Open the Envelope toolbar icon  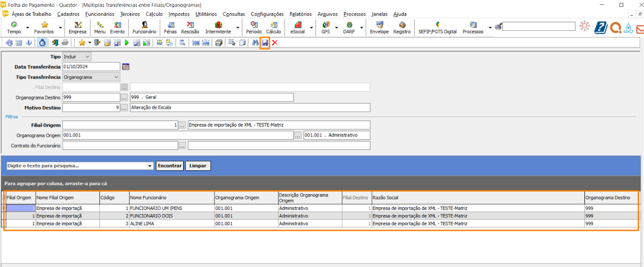[379, 27]
